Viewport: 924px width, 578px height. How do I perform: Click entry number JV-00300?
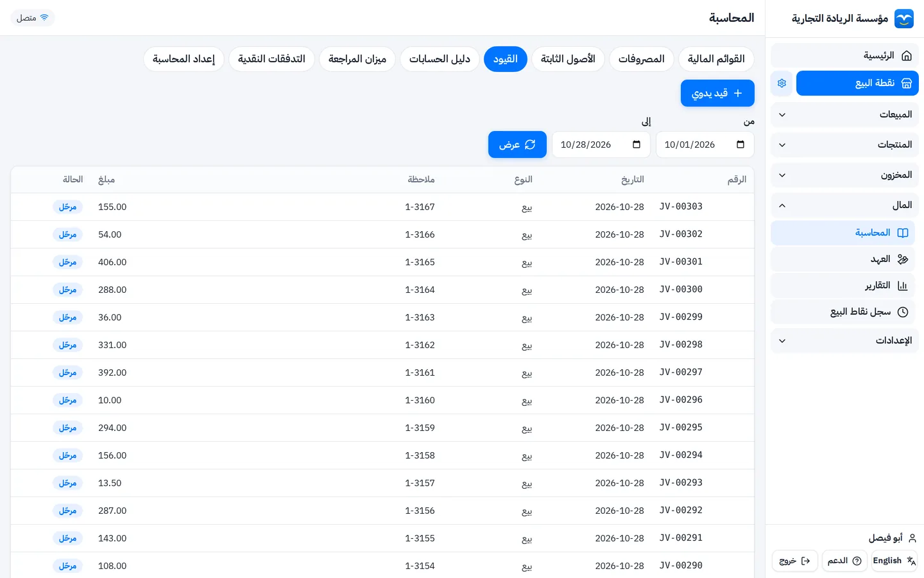(x=681, y=290)
